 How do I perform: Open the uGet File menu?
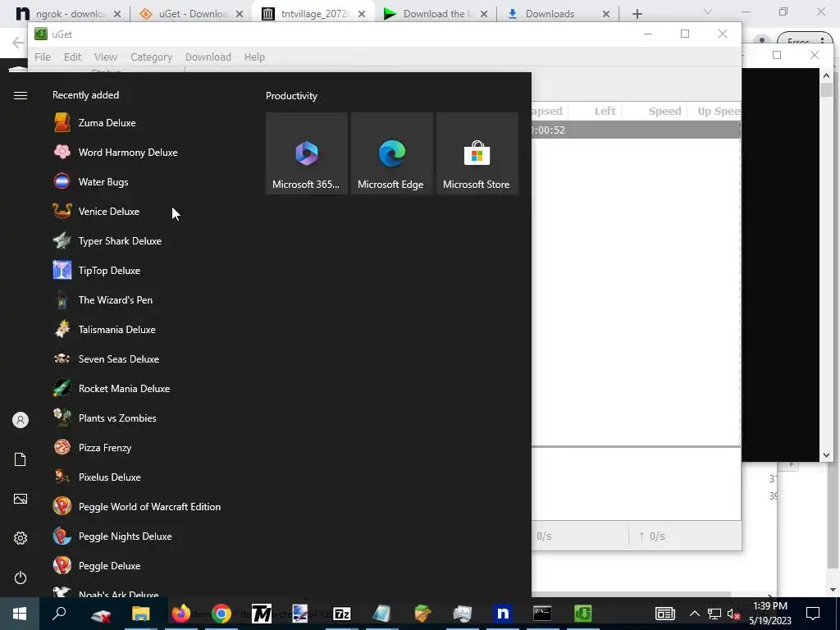coord(43,57)
